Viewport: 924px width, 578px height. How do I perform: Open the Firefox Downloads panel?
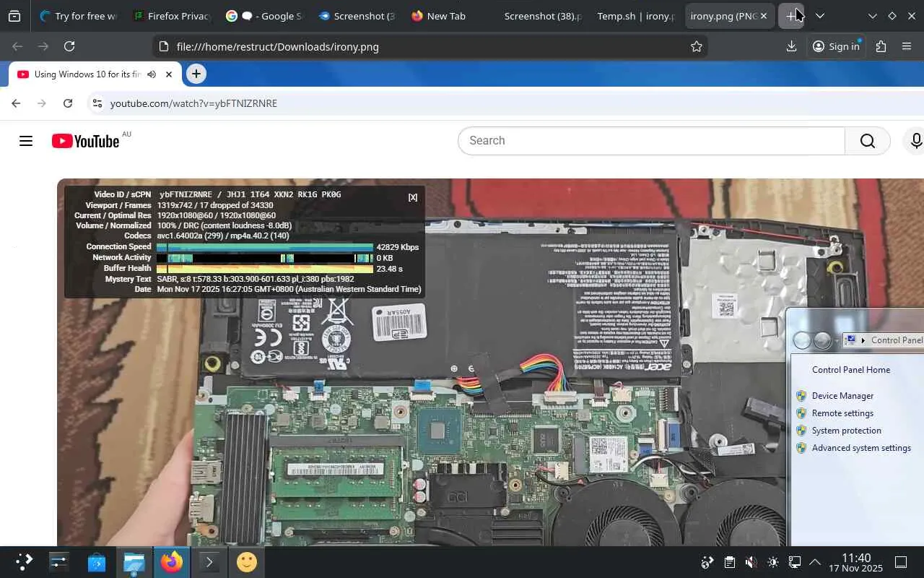pos(791,46)
